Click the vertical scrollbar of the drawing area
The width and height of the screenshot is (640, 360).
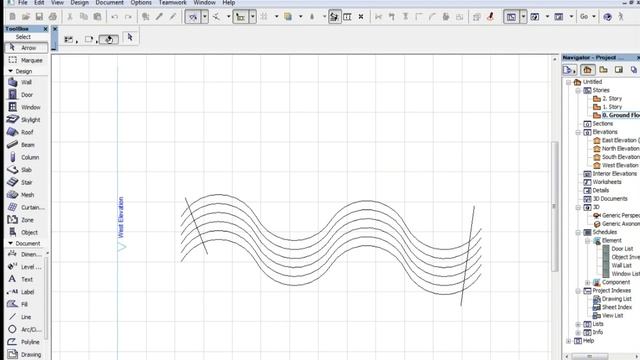point(554,206)
